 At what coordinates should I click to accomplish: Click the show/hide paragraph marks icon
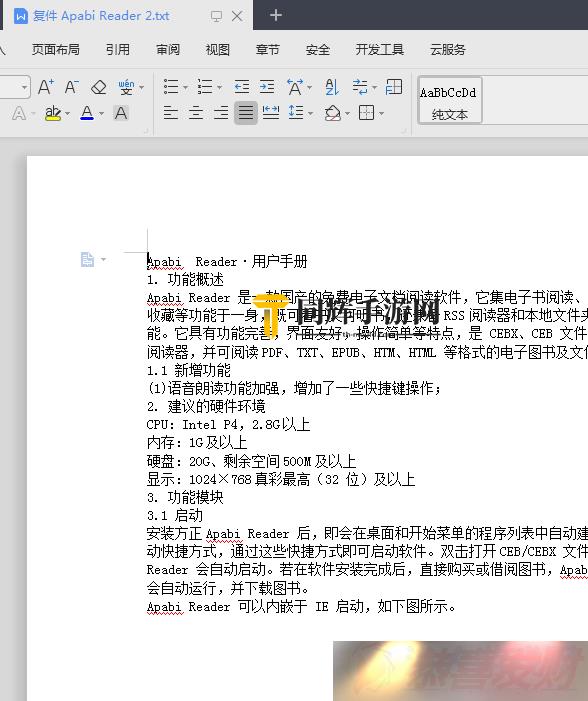[x=360, y=87]
